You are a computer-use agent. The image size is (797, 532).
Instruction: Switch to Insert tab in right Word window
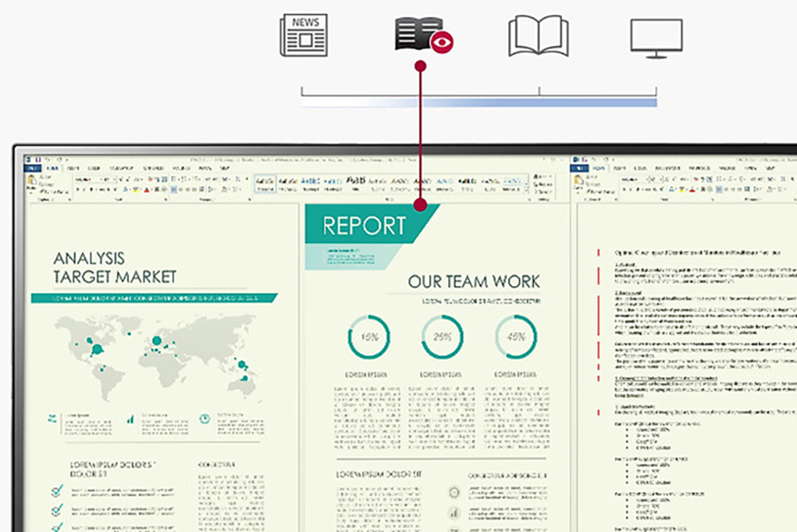620,168
